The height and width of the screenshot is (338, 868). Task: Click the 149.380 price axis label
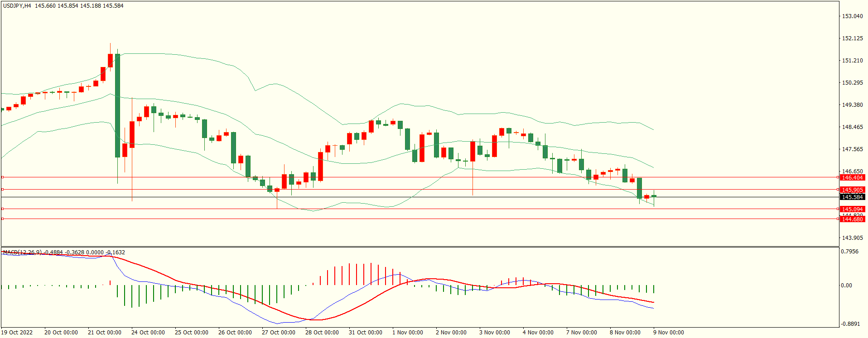pyautogui.click(x=852, y=105)
